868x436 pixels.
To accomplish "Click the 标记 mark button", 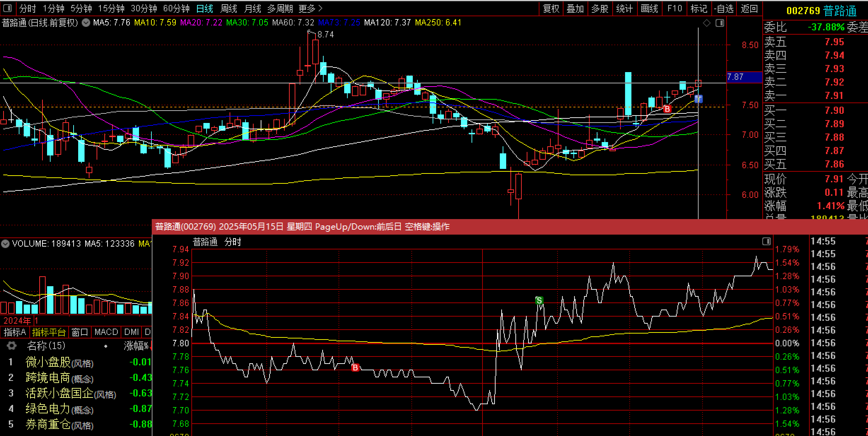I will click(699, 8).
